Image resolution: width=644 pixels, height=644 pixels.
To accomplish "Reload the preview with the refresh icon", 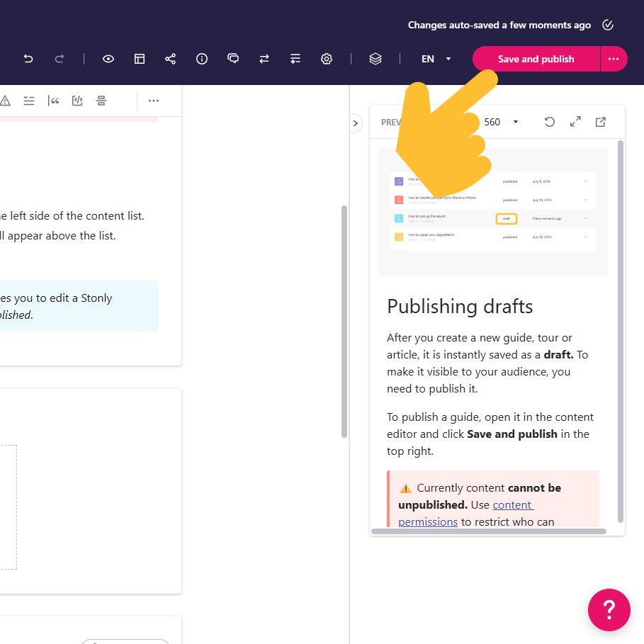I will coord(550,122).
